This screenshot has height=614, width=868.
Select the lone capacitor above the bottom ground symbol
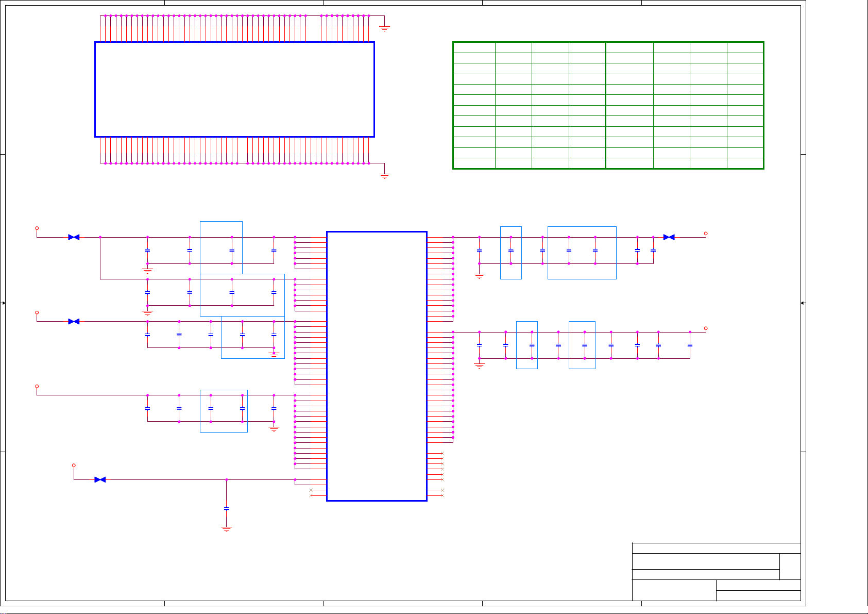(x=226, y=509)
